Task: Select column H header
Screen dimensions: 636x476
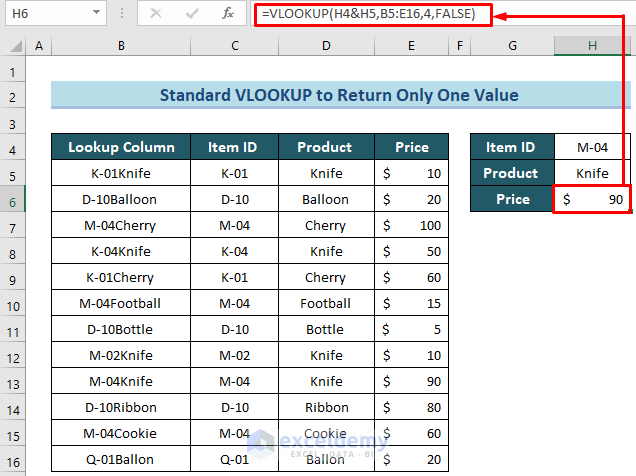Action: 592,46
